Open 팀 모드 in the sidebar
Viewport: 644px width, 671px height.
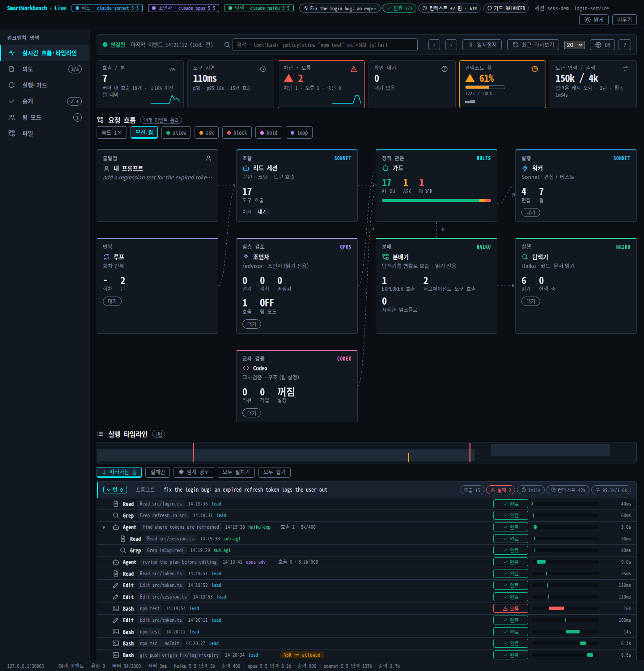[x=45, y=117]
